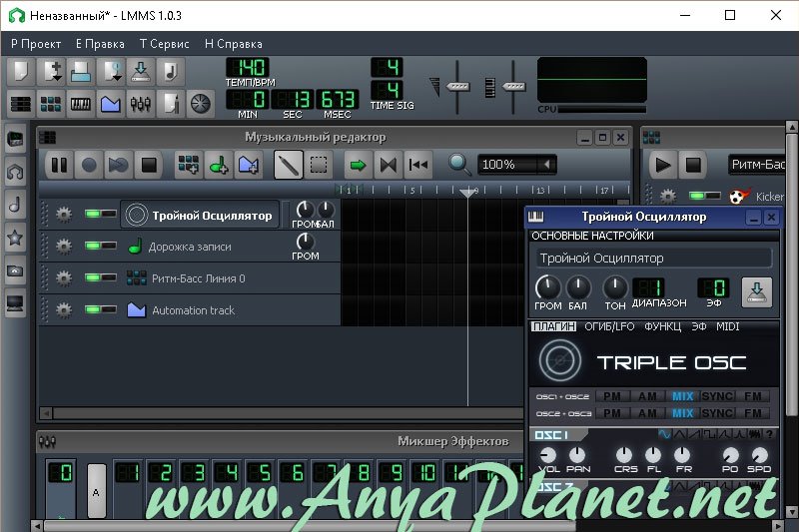Open gear menu for Automation track

coord(64,309)
